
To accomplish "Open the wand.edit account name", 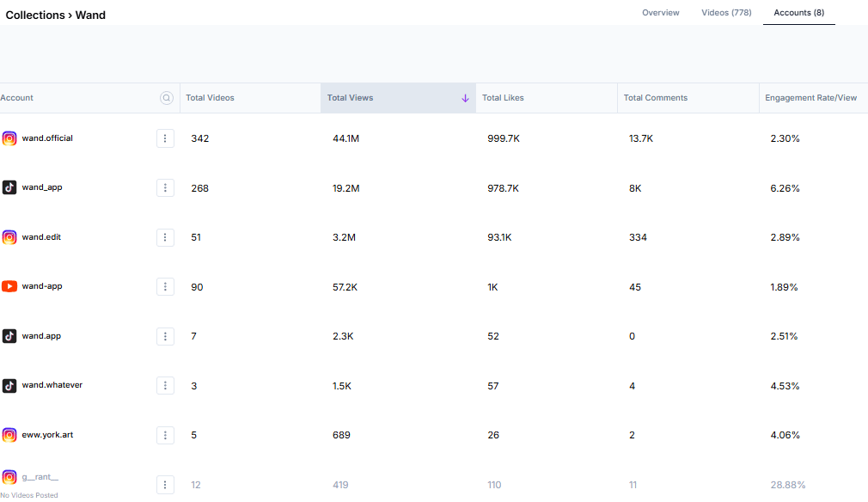I will [41, 237].
